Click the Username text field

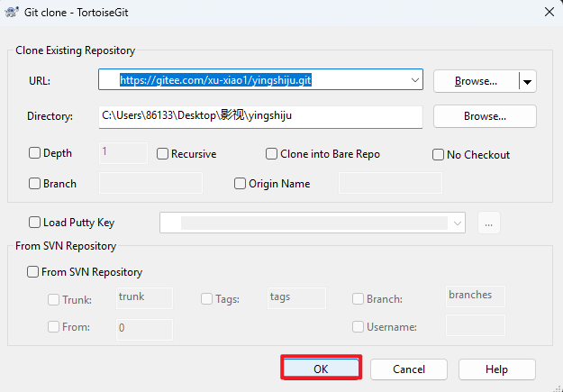pyautogui.click(x=476, y=325)
